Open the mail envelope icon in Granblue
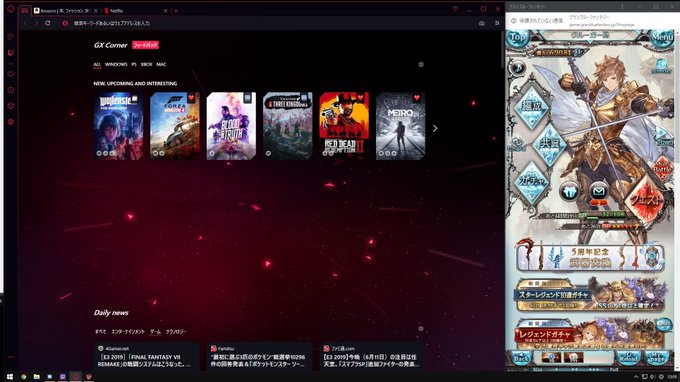 point(598,191)
